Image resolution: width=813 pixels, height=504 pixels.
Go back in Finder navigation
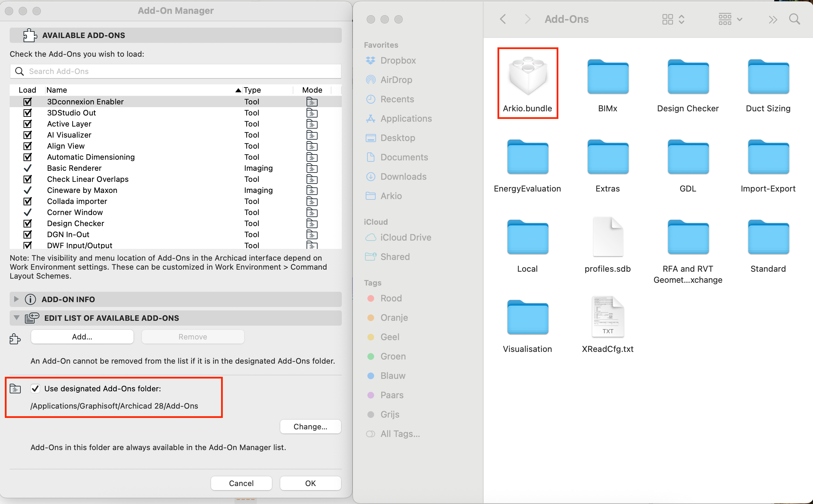click(x=503, y=19)
